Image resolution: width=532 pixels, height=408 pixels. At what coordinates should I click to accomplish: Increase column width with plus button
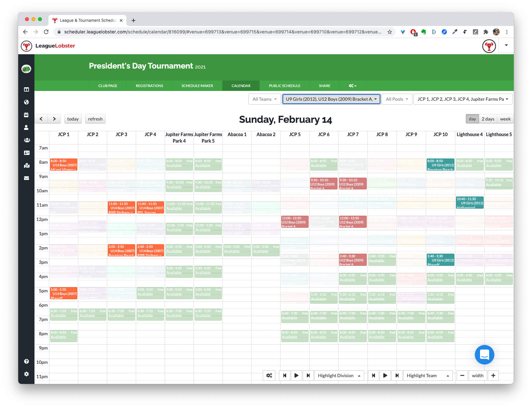[x=493, y=376]
